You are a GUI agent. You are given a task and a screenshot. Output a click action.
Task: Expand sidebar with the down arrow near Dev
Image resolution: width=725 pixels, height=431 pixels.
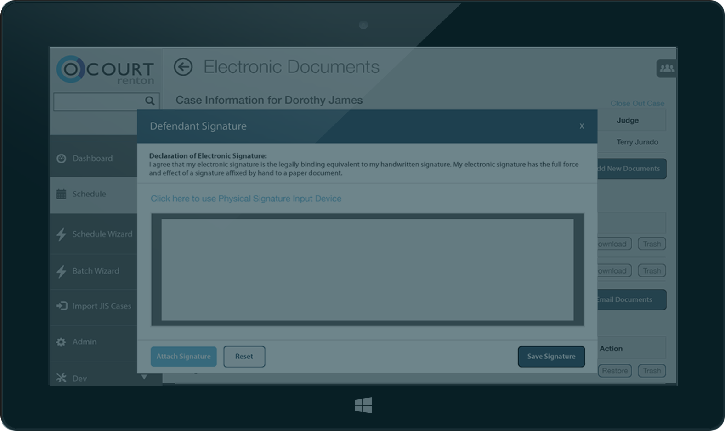[x=144, y=377]
